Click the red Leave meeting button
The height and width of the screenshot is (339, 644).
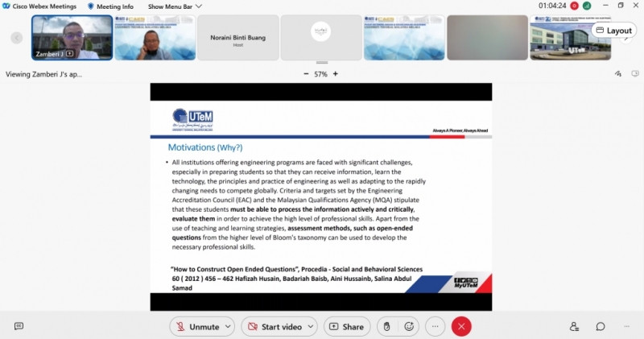[x=461, y=327]
